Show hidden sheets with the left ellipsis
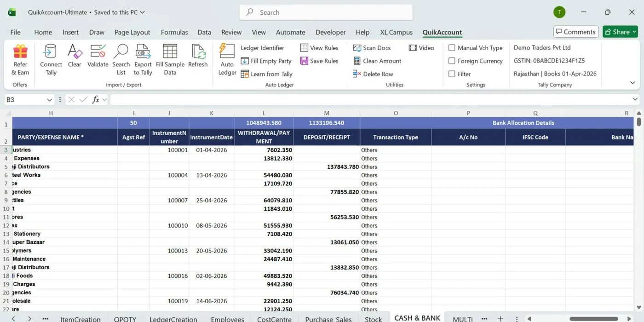 45,318
